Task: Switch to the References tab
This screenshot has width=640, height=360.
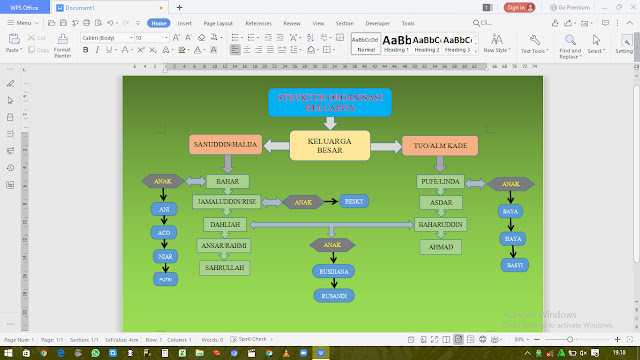Action: pos(258,23)
